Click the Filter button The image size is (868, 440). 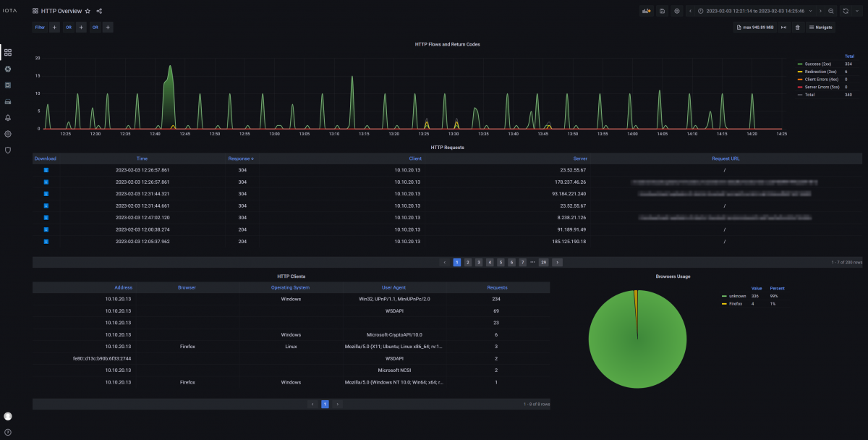click(40, 27)
